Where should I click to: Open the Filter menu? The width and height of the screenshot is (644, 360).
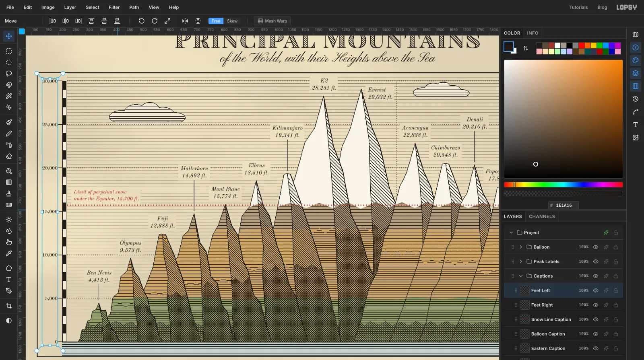click(x=114, y=7)
